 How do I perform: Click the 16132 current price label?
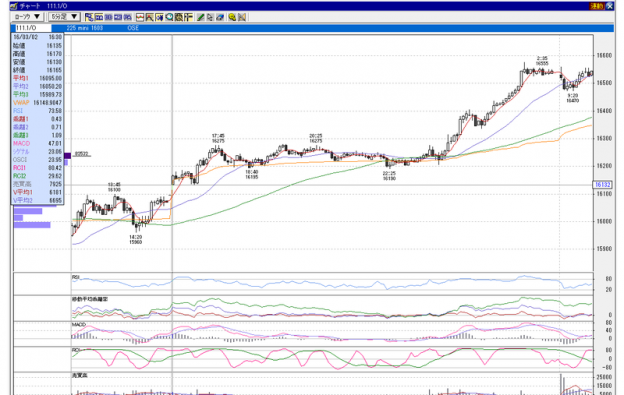603,185
